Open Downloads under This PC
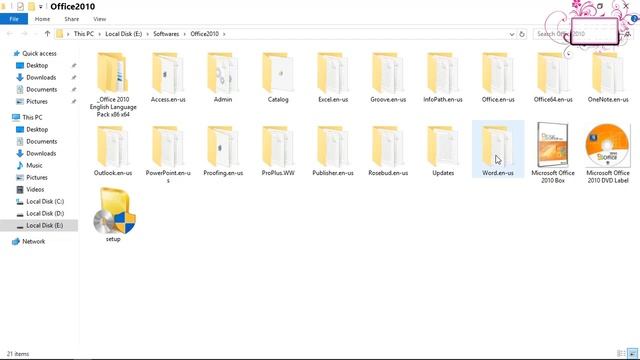Image resolution: width=640 pixels, height=360 pixels. [x=41, y=153]
